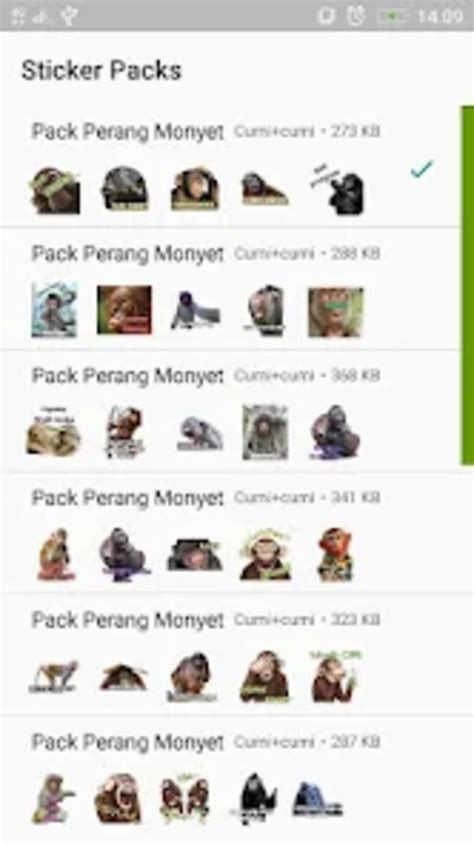The width and height of the screenshot is (474, 845).
Task: Tap the monkey sticker with green text in fifth pack
Action: (x=336, y=676)
